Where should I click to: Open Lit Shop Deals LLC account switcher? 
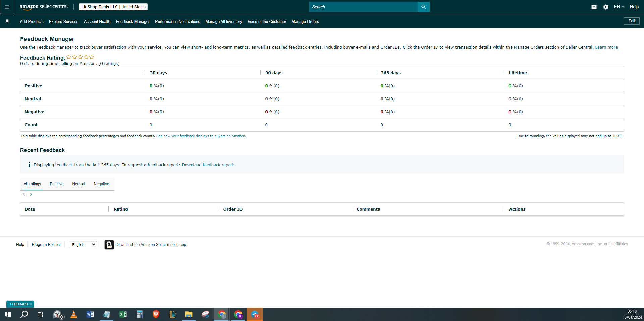tap(113, 7)
